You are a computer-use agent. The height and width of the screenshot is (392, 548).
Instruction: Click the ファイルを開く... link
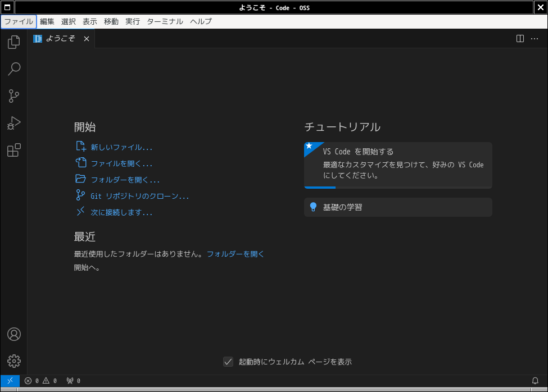(121, 163)
